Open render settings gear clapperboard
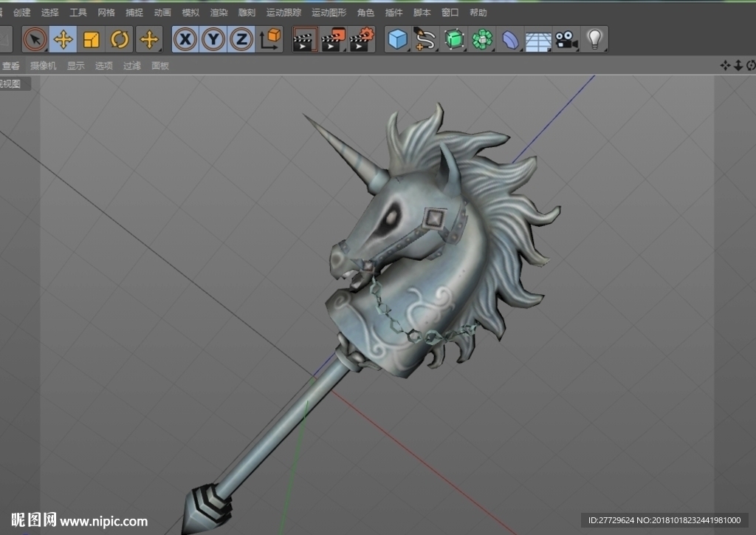This screenshot has height=535, width=756. pos(362,39)
